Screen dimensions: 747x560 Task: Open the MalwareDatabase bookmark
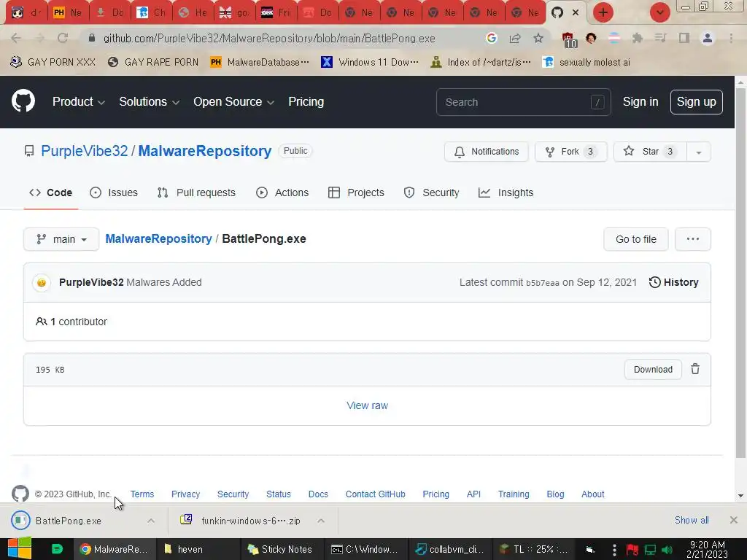260,62
